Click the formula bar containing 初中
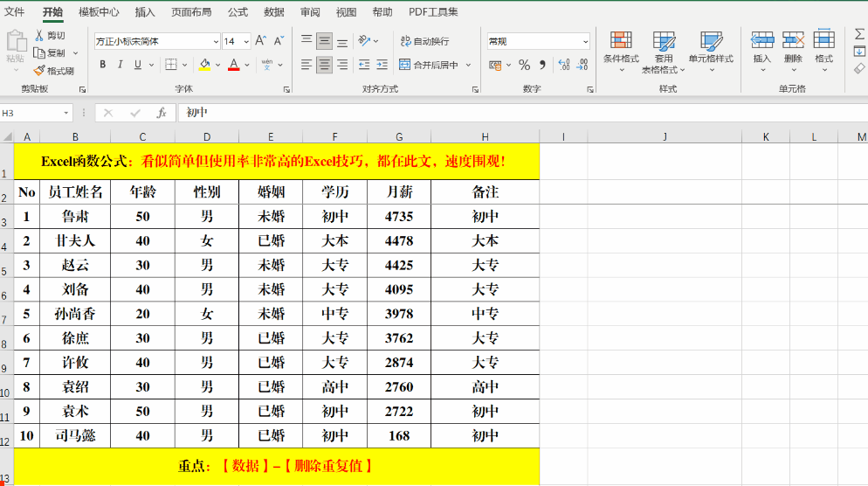The width and height of the screenshot is (868, 486). coord(522,113)
